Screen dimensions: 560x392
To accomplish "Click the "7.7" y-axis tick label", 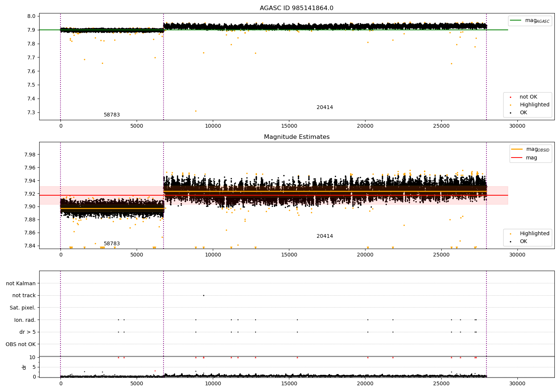I will (x=32, y=58).
